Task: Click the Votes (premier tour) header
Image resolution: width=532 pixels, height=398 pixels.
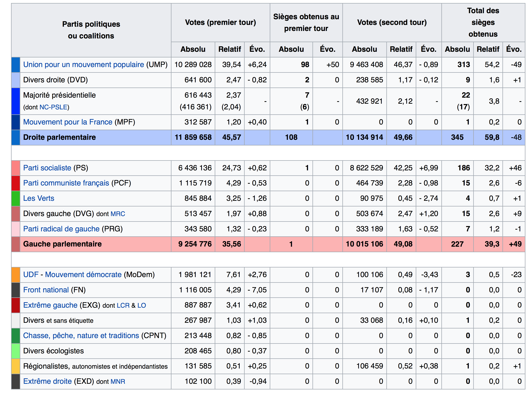Action: pos(221,22)
